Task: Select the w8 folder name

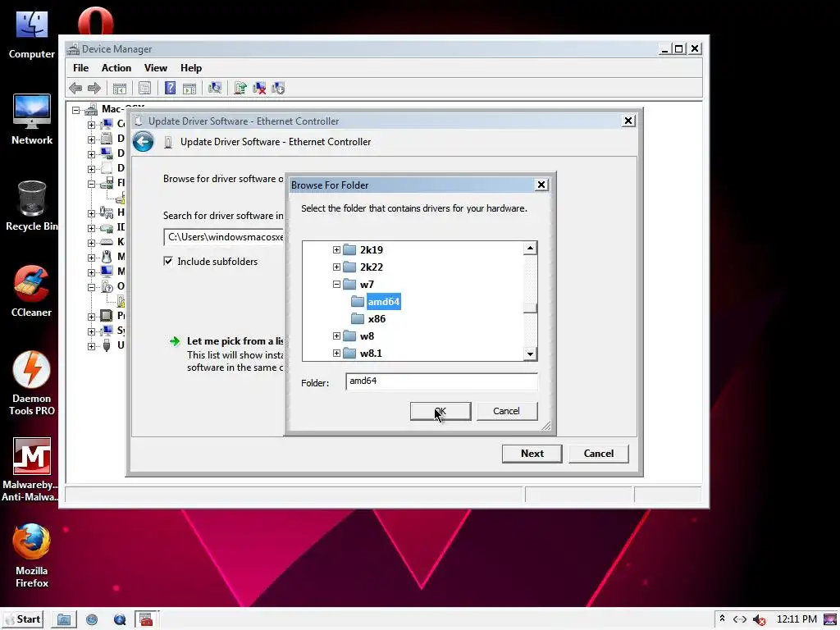Action: click(367, 336)
